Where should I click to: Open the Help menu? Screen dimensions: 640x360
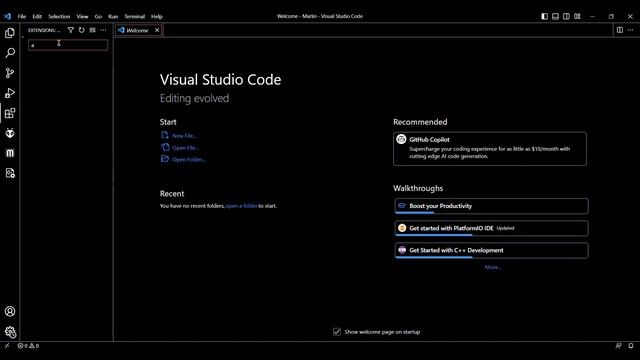(x=157, y=16)
